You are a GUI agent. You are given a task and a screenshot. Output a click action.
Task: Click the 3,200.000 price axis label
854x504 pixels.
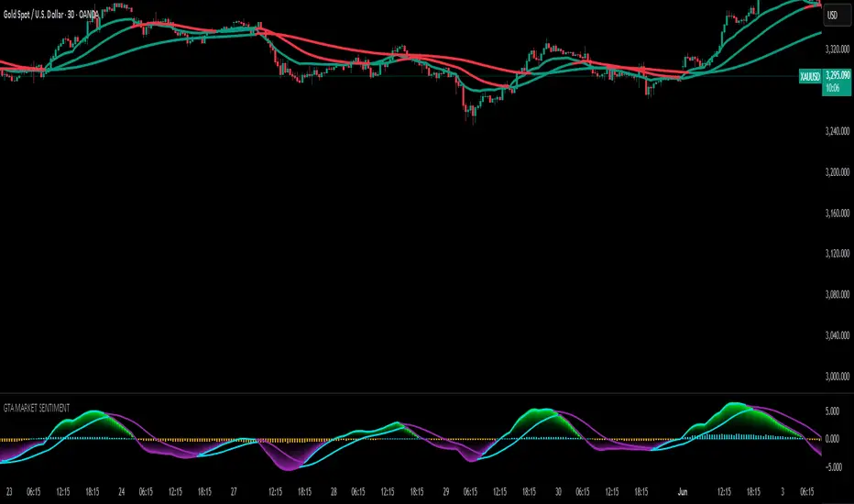click(x=838, y=172)
